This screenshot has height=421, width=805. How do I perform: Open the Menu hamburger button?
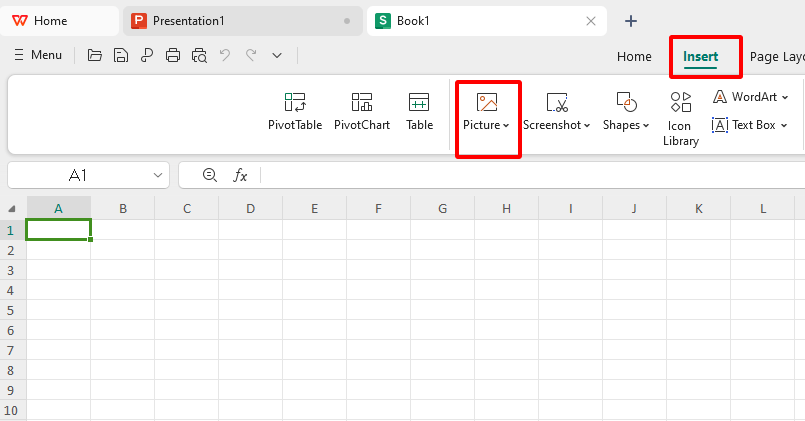click(38, 55)
